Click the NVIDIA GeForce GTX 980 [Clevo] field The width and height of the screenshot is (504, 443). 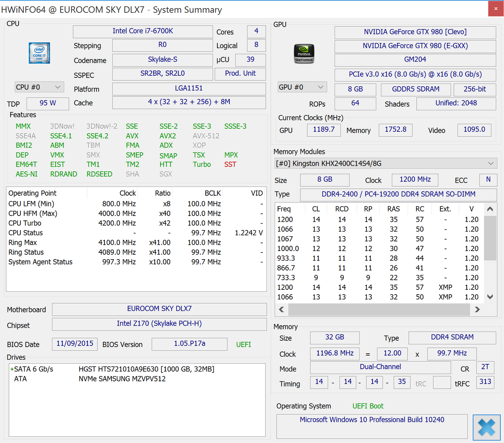(x=415, y=32)
